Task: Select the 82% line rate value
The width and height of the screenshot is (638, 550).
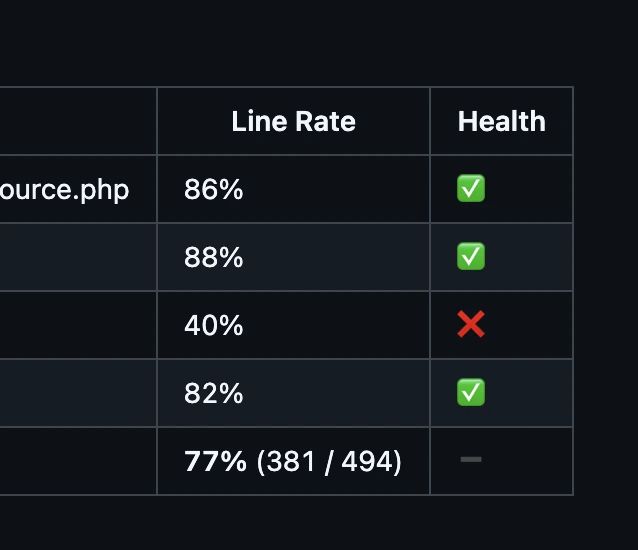Action: click(214, 393)
